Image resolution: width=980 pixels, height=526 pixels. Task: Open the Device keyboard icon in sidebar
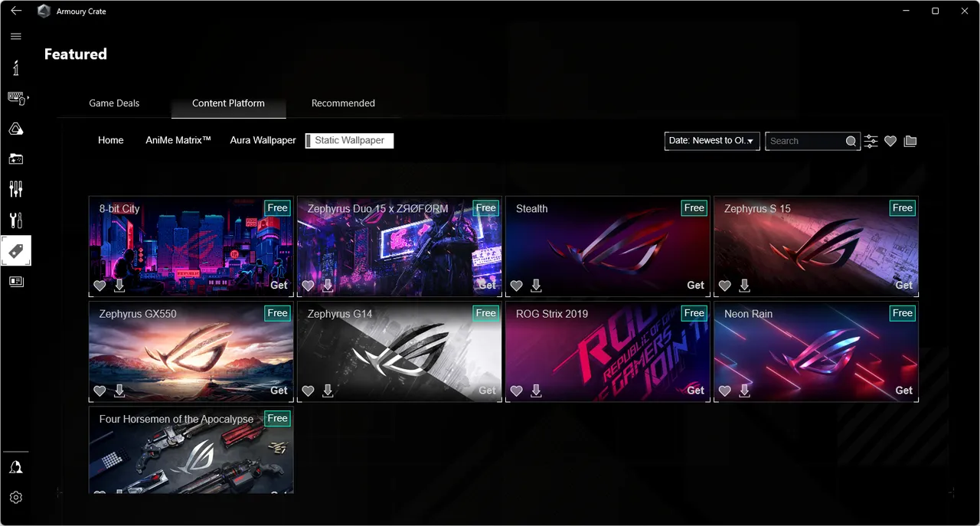click(x=16, y=98)
